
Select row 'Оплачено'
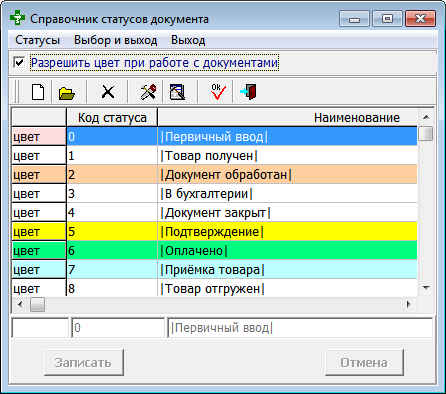214,250
